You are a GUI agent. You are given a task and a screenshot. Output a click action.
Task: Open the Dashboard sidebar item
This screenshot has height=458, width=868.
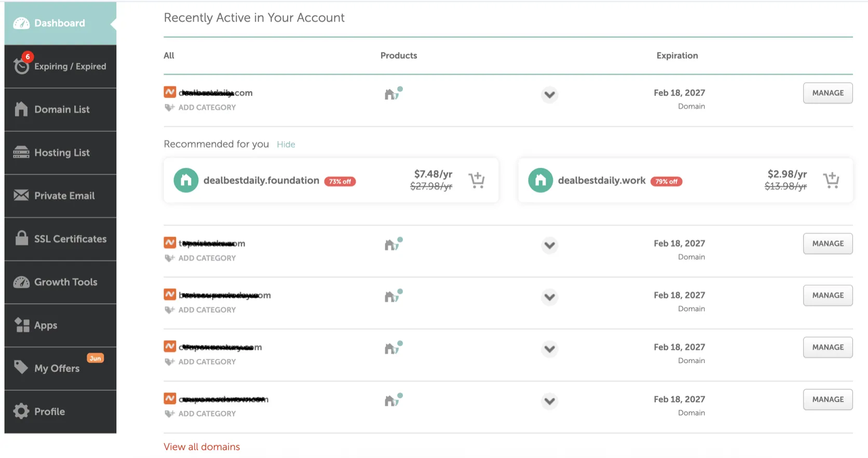(x=60, y=23)
